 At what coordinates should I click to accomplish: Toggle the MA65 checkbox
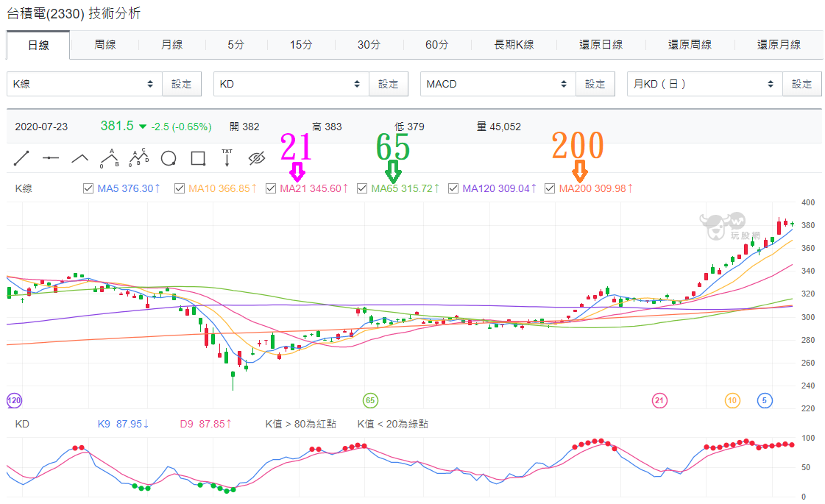(362, 188)
